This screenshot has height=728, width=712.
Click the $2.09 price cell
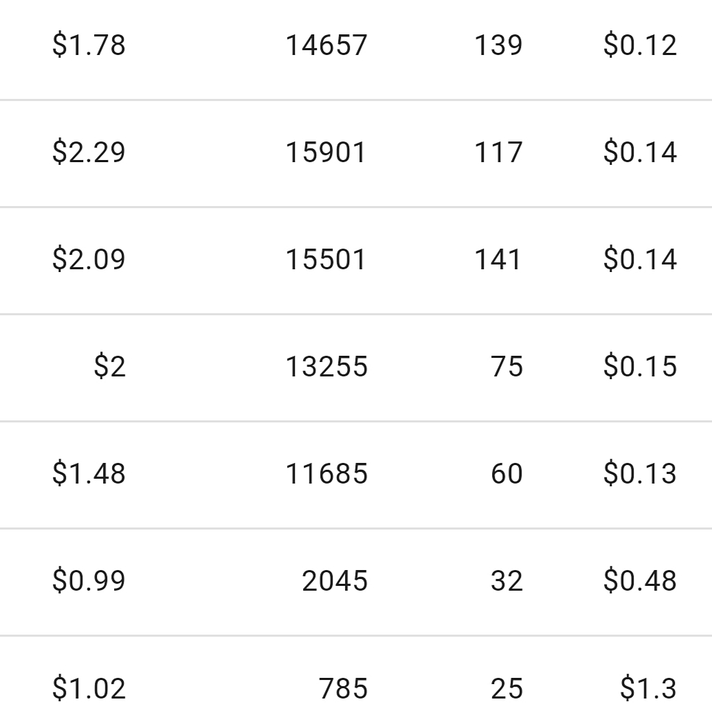(89, 260)
